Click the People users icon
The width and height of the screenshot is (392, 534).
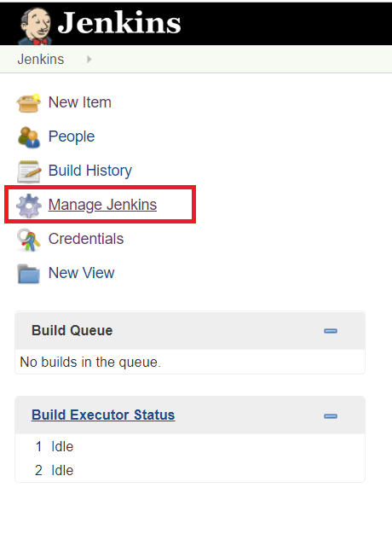point(29,136)
